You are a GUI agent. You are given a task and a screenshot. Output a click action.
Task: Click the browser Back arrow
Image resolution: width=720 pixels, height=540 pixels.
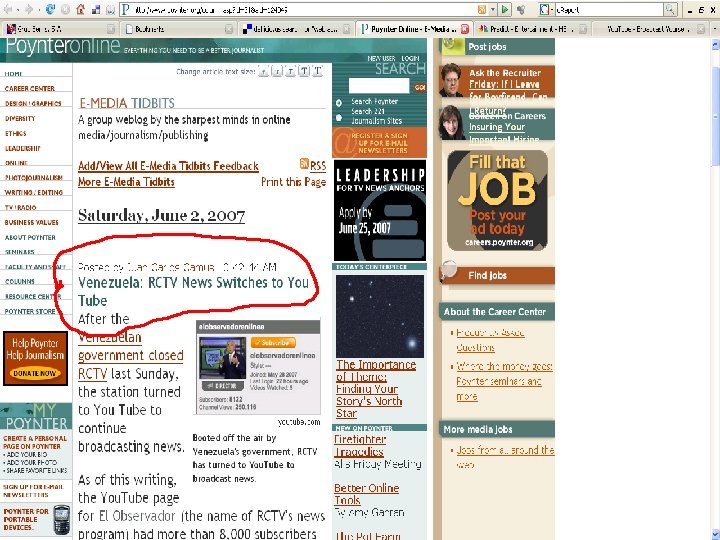tap(8, 9)
